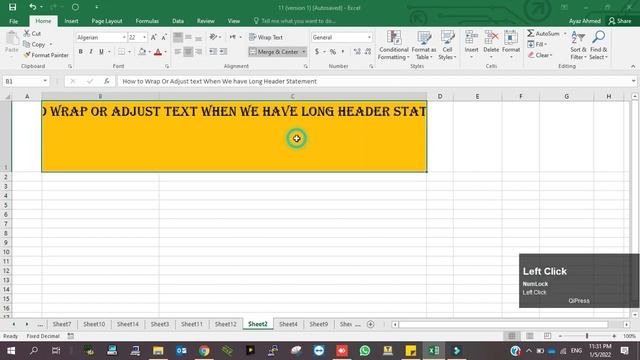
Task: Apply the yellow Fill Color
Action: pos(142,52)
